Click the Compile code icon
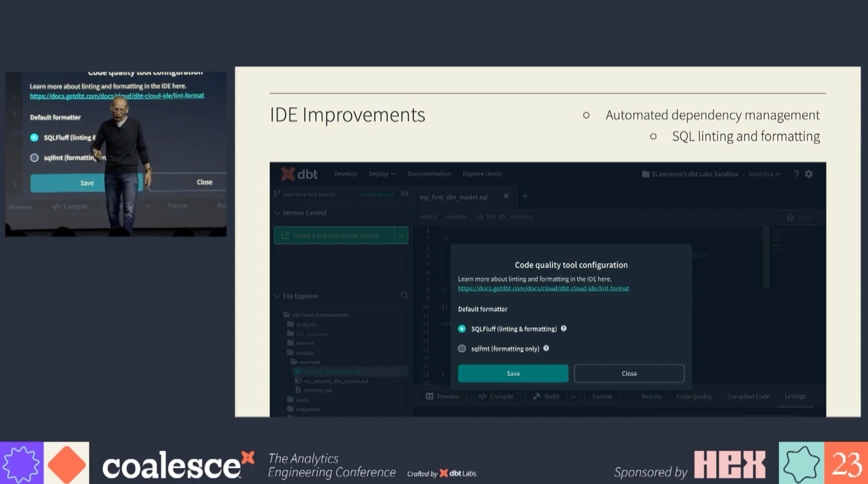 pos(483,396)
